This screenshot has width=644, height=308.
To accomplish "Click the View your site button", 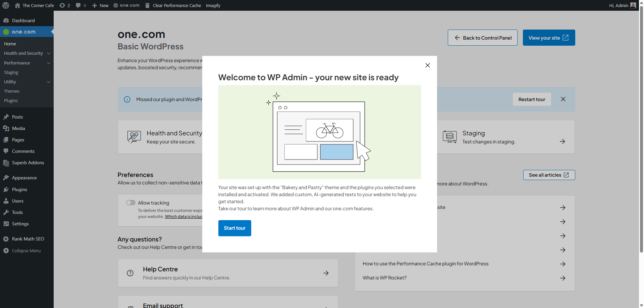I will click(549, 38).
